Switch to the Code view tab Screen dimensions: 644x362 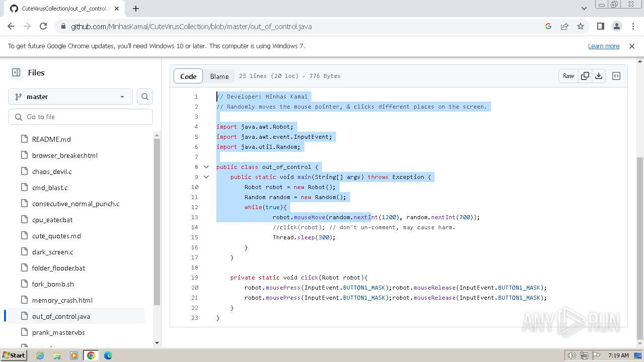(x=188, y=76)
